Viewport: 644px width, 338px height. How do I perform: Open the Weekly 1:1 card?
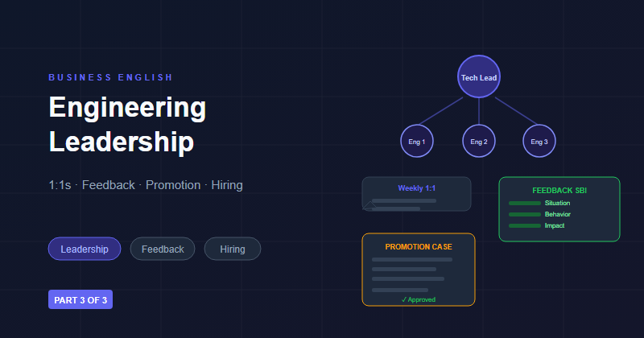click(x=416, y=194)
